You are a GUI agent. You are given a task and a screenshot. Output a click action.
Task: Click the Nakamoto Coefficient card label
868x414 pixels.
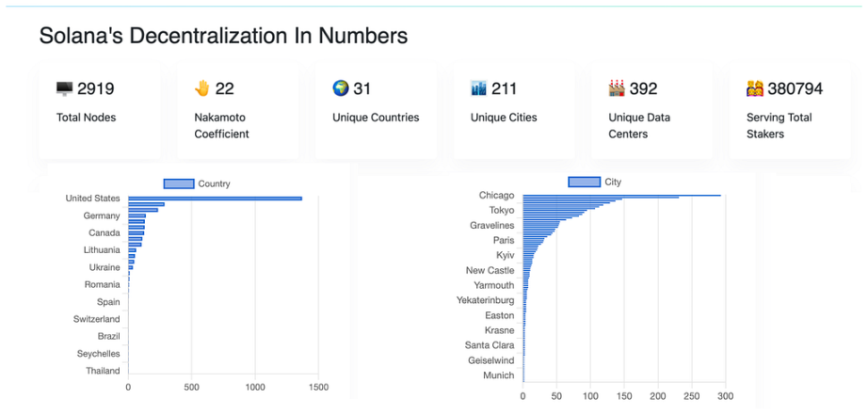221,126
